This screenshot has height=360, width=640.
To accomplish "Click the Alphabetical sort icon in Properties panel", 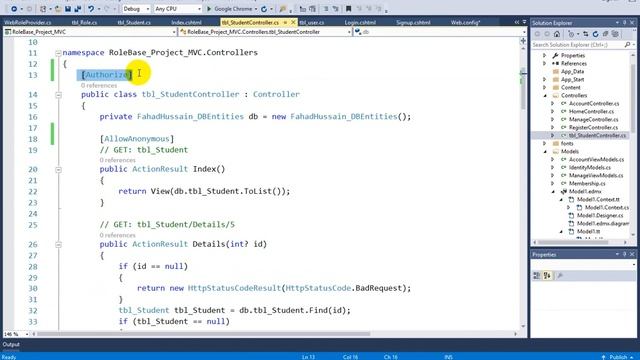I will click(x=547, y=276).
